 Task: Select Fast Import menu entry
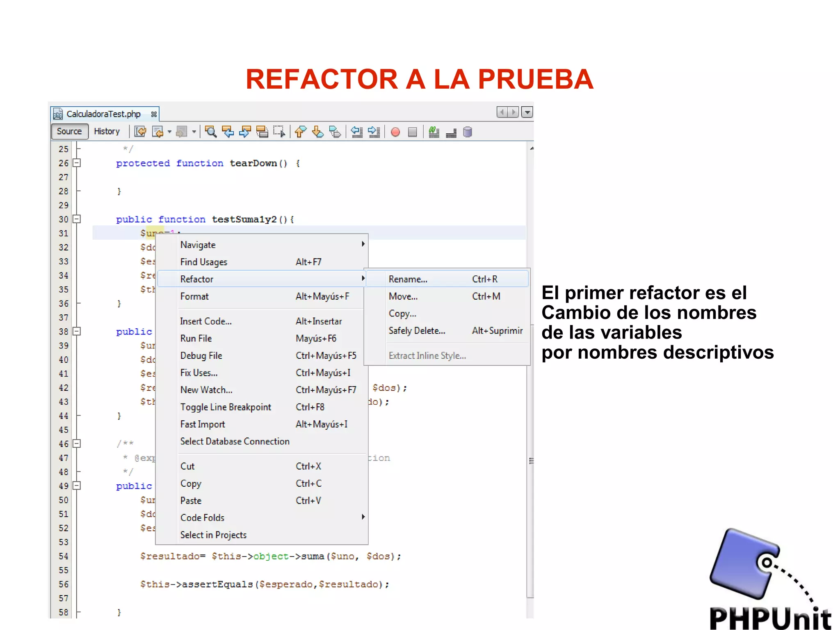[x=262, y=424]
